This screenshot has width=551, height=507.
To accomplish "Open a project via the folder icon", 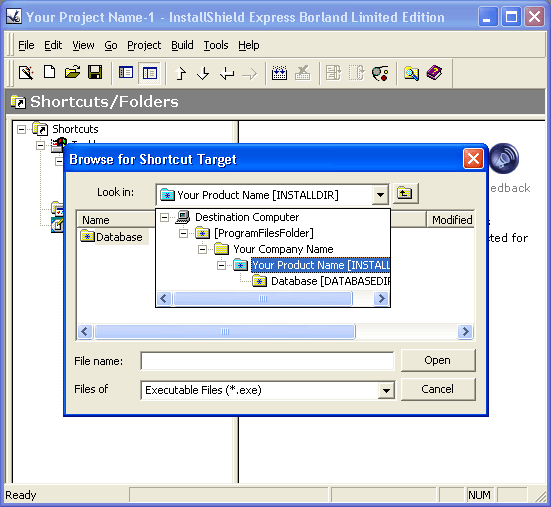I will tap(72, 72).
